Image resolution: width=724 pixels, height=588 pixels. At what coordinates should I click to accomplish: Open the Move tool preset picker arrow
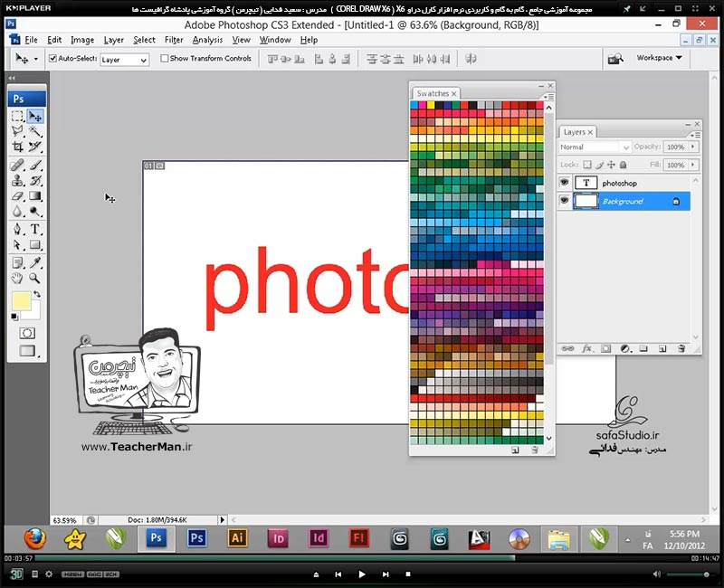35,59
